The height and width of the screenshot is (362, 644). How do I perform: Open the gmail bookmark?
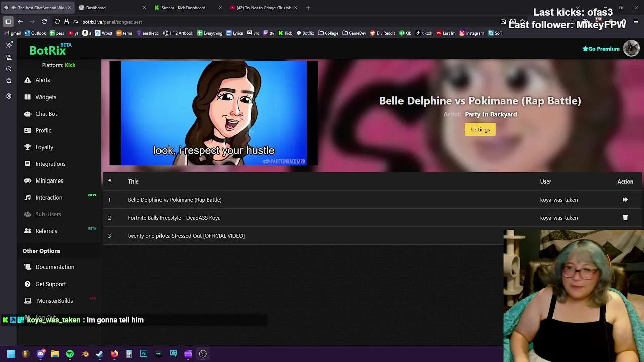[13, 33]
